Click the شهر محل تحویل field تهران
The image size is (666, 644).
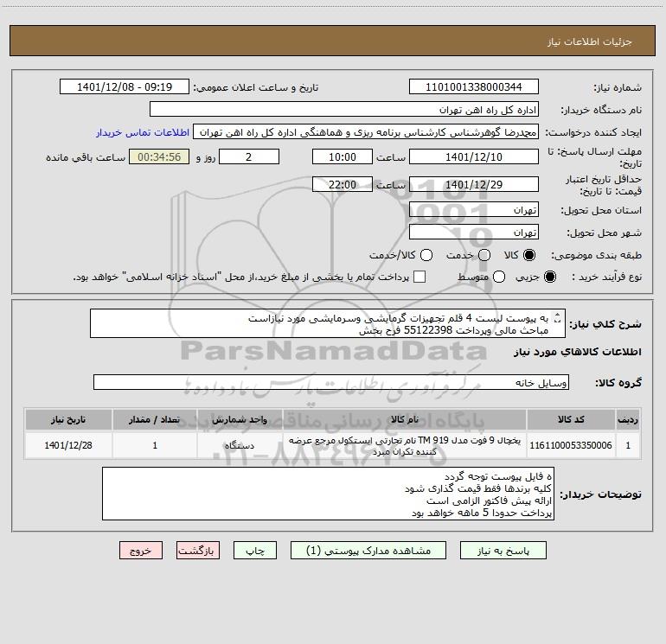474,233
